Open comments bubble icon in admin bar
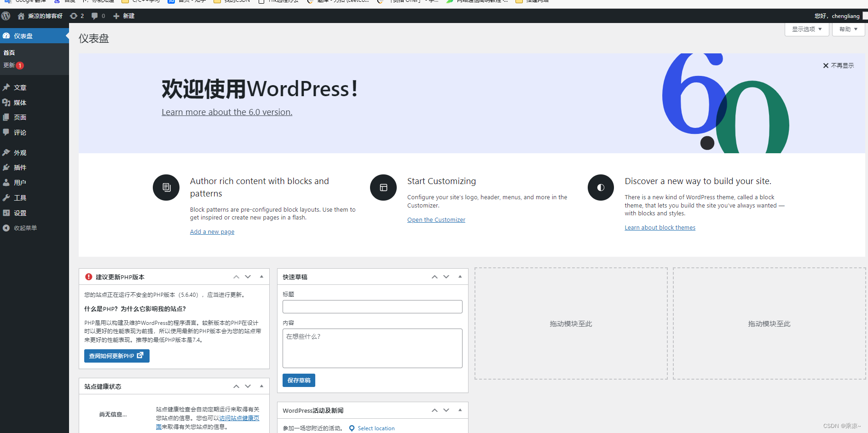Image resolution: width=868 pixels, height=433 pixels. coord(94,16)
